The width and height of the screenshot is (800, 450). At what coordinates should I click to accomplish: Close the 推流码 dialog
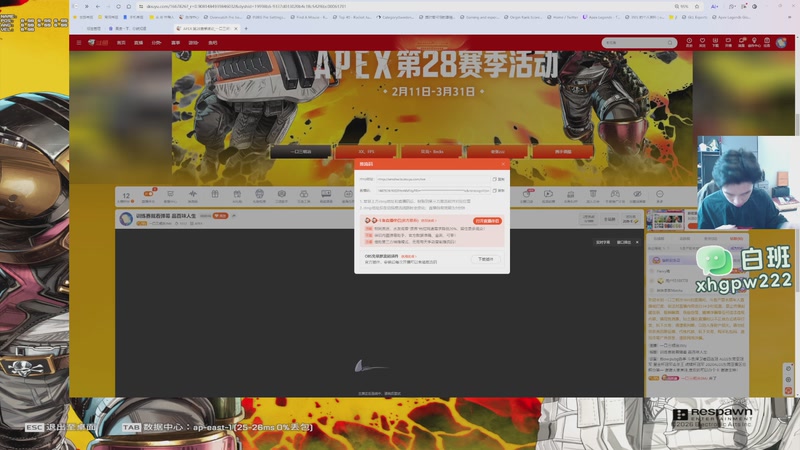(503, 164)
